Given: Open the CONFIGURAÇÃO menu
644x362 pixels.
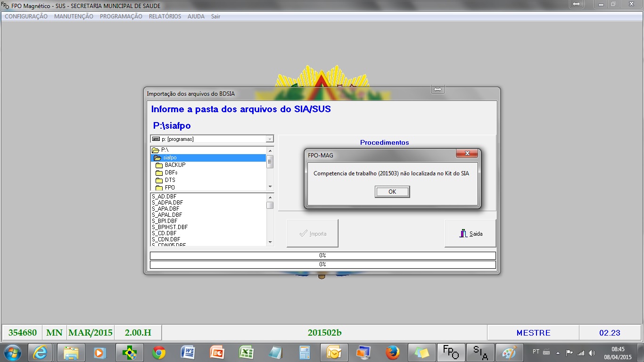Looking at the screenshot, I should (26, 16).
